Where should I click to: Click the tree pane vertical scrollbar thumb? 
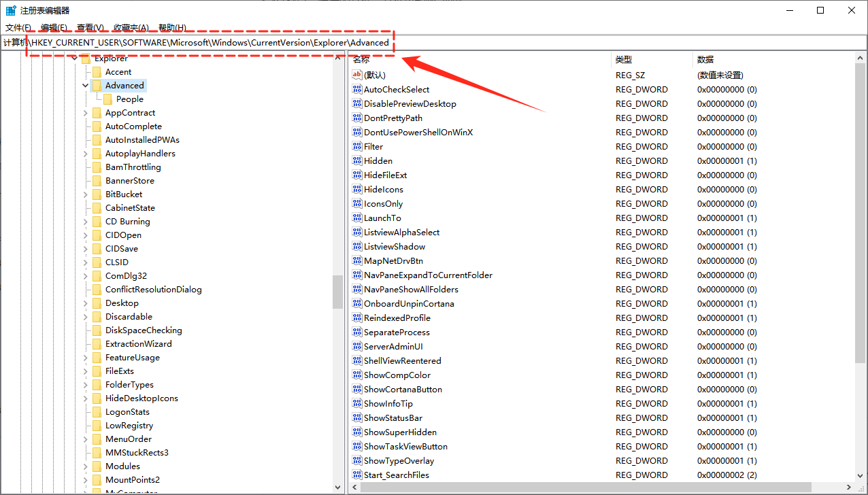tap(337, 292)
